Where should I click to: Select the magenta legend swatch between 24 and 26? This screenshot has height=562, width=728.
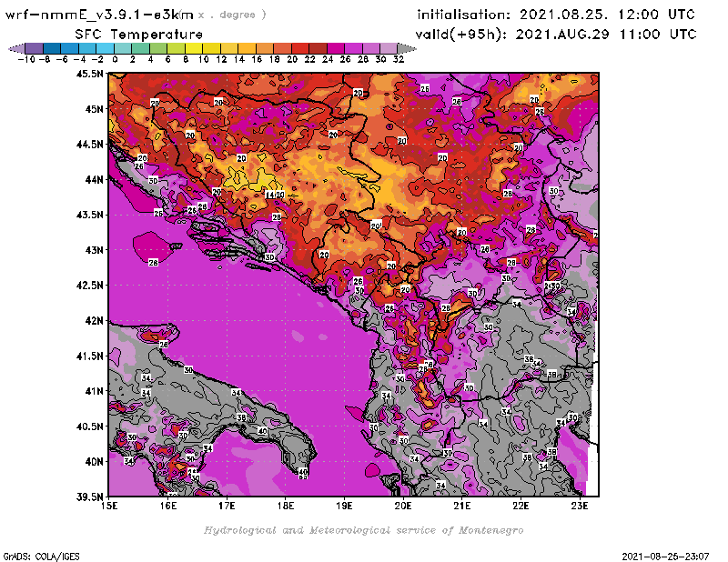(x=335, y=48)
